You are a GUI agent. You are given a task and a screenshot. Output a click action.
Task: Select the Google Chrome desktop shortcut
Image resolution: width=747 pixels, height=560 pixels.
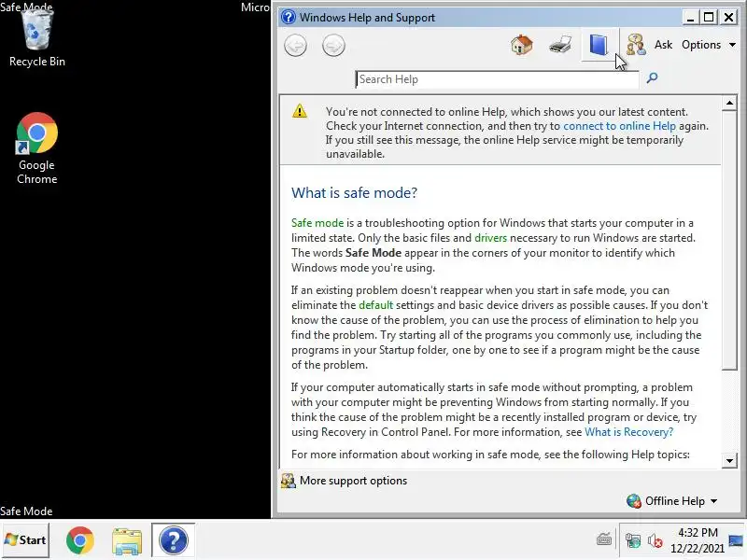click(37, 148)
